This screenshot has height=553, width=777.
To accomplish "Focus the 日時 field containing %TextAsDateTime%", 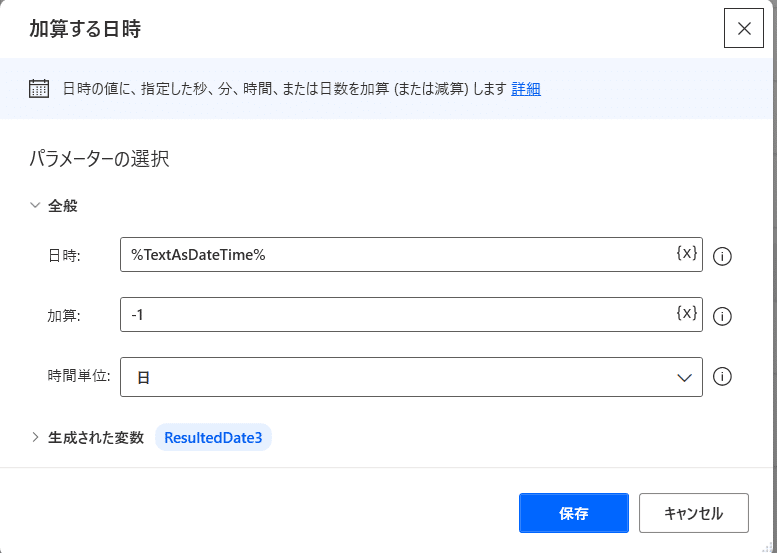I will [x=411, y=255].
